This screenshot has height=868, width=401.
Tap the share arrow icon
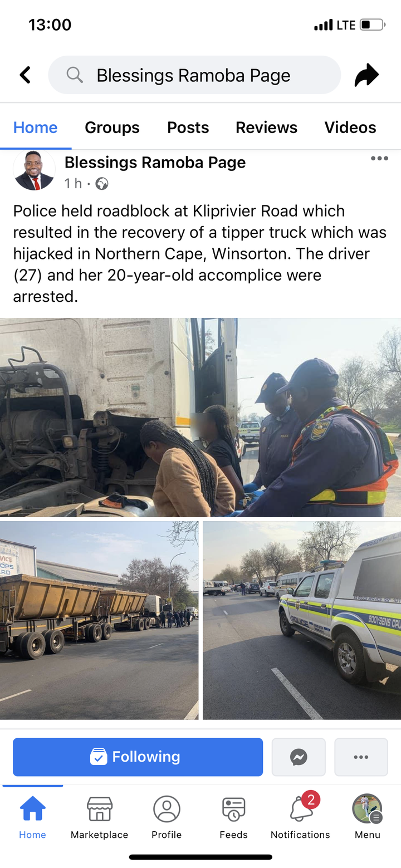click(366, 75)
